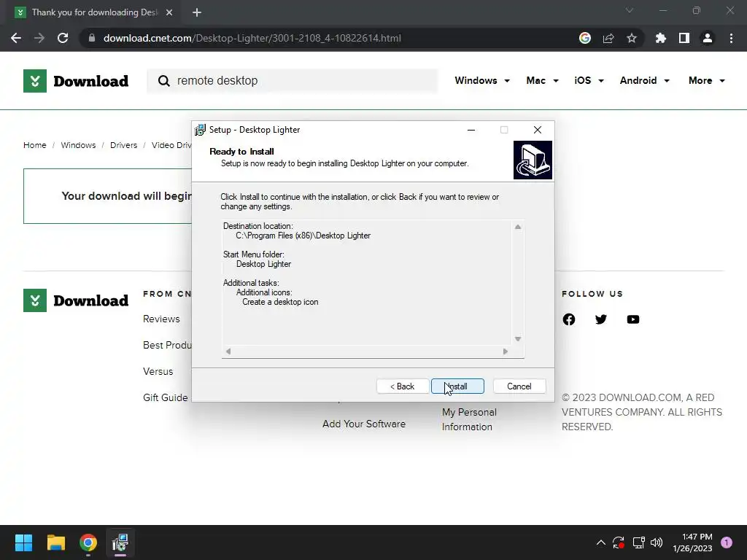The width and height of the screenshot is (747, 560).
Task: Open the Chrome extensions puzzle icon
Action: tap(661, 38)
